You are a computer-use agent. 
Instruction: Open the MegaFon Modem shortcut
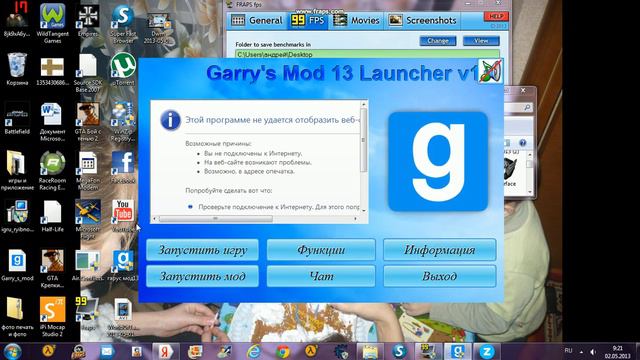click(x=88, y=171)
